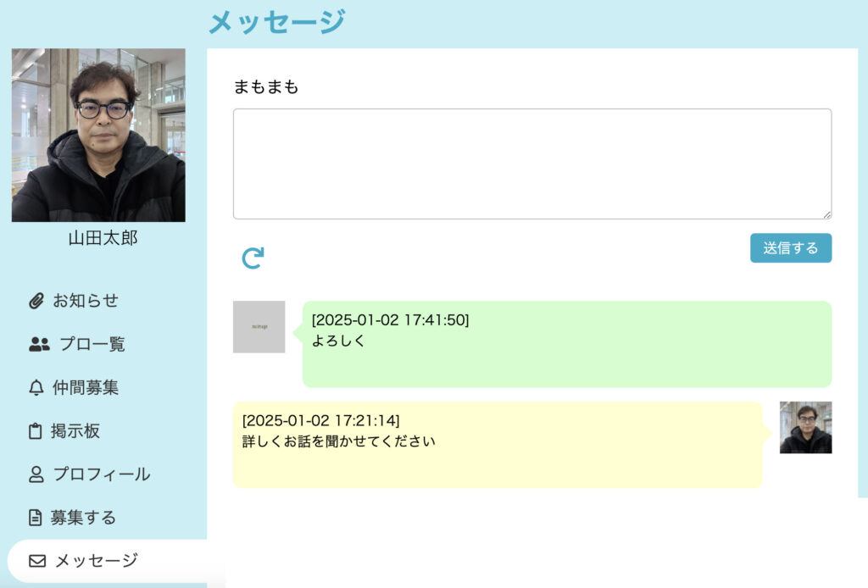Click the clipboard icon beside 掲示板

coord(36,431)
